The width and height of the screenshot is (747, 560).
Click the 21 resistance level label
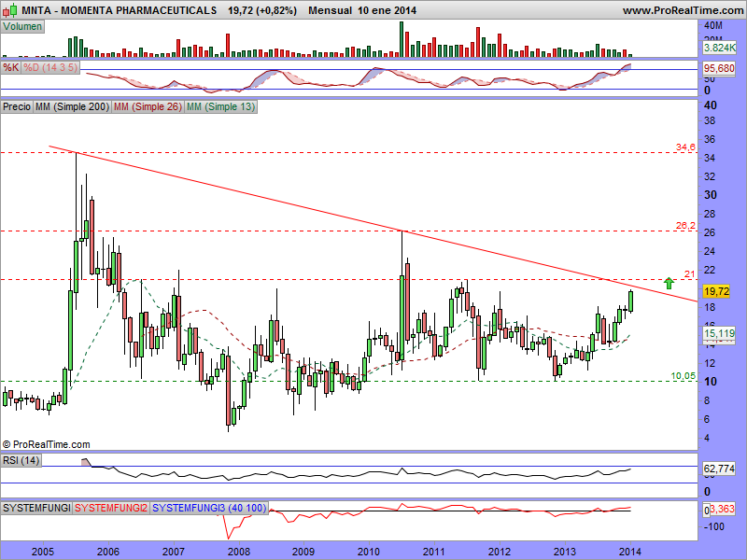tap(689, 273)
